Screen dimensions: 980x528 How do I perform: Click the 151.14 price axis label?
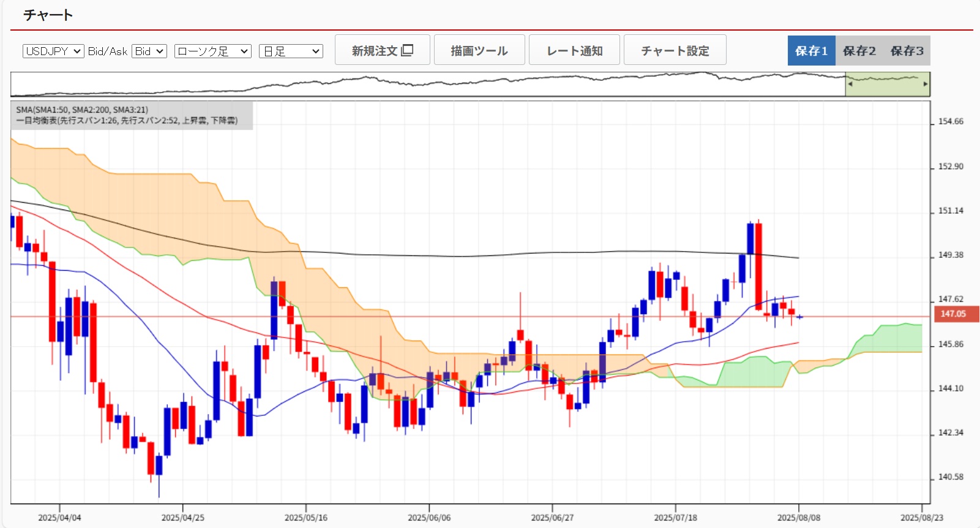point(951,211)
